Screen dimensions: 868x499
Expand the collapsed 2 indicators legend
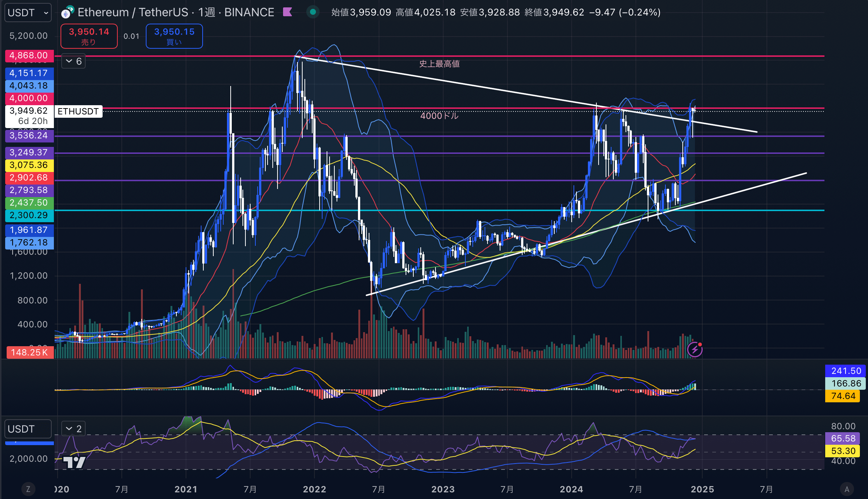pos(73,429)
